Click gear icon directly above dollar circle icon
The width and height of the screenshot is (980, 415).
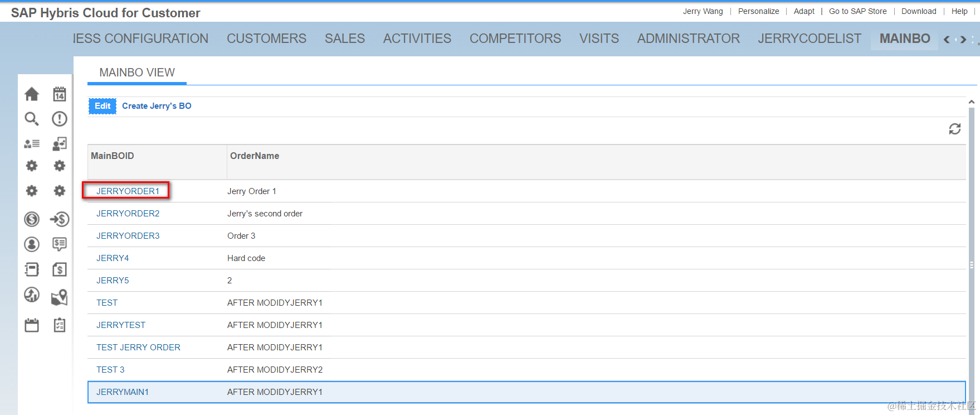pyautogui.click(x=32, y=191)
